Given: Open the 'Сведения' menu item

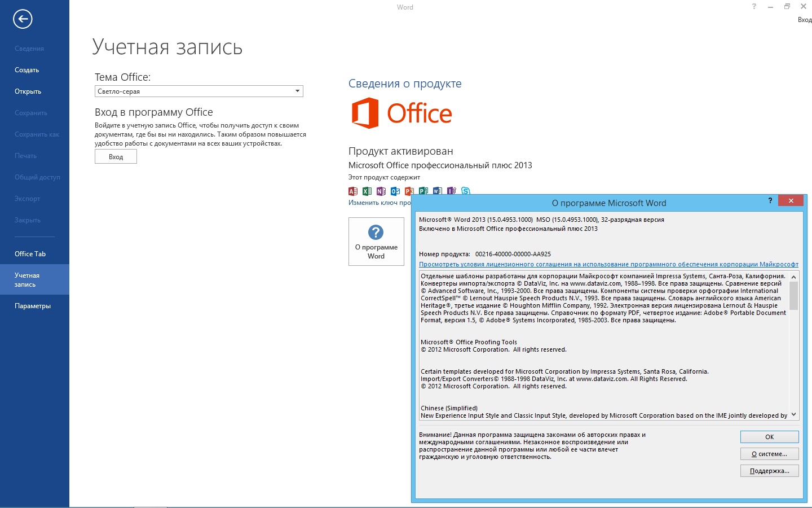Looking at the screenshot, I should (x=29, y=49).
